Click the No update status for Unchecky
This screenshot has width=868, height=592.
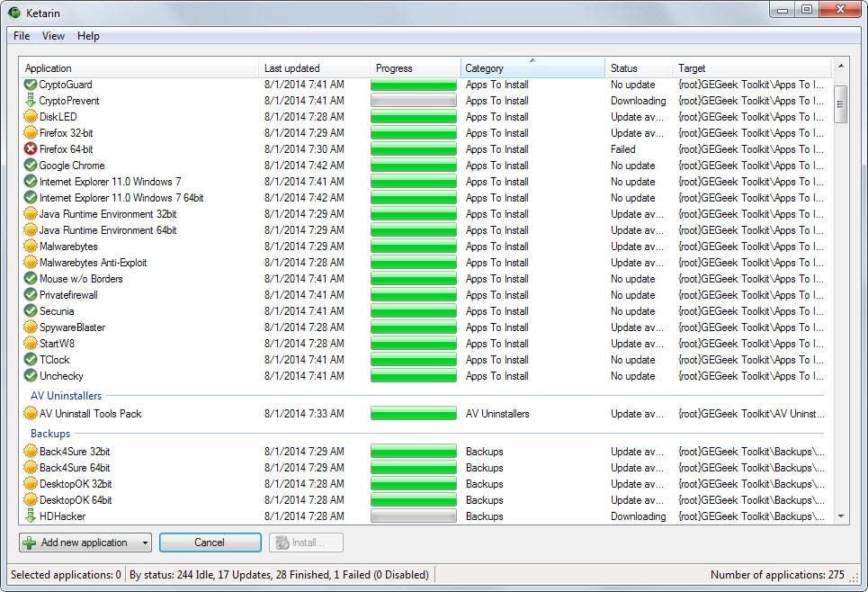632,375
